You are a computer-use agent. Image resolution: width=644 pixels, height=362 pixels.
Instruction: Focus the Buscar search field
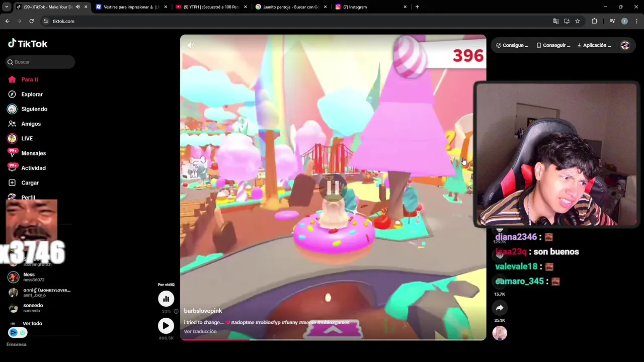coord(40,62)
